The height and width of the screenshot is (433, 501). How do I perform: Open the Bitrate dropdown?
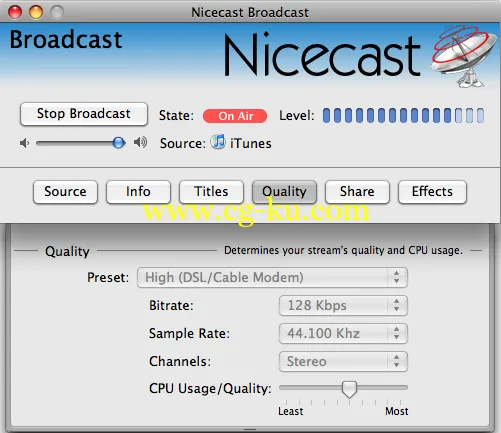(x=343, y=305)
